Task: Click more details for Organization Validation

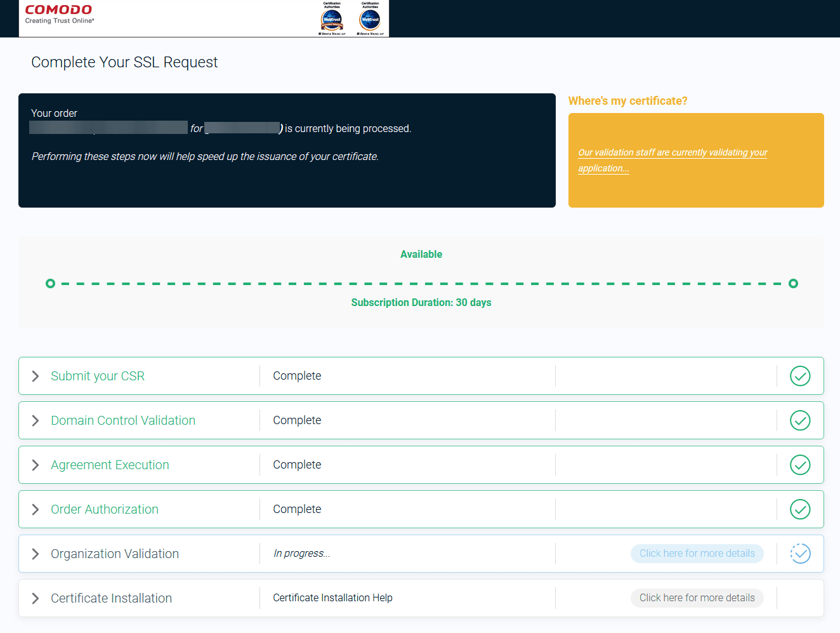Action: 697,554
